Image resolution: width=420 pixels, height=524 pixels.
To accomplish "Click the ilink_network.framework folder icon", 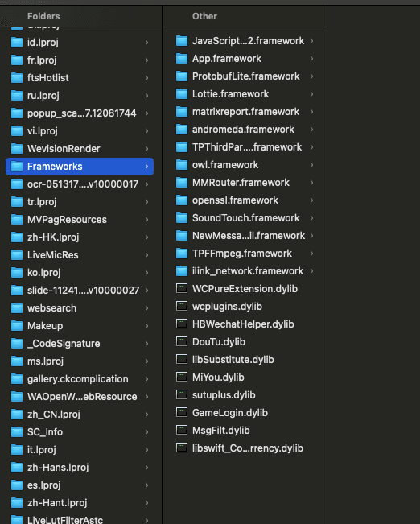I will point(182,271).
